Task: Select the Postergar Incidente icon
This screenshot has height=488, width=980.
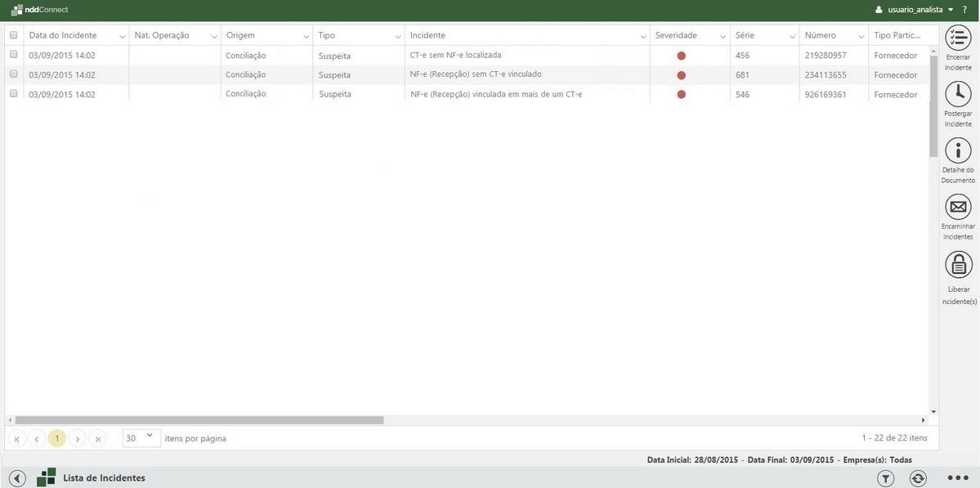Action: coord(957,94)
